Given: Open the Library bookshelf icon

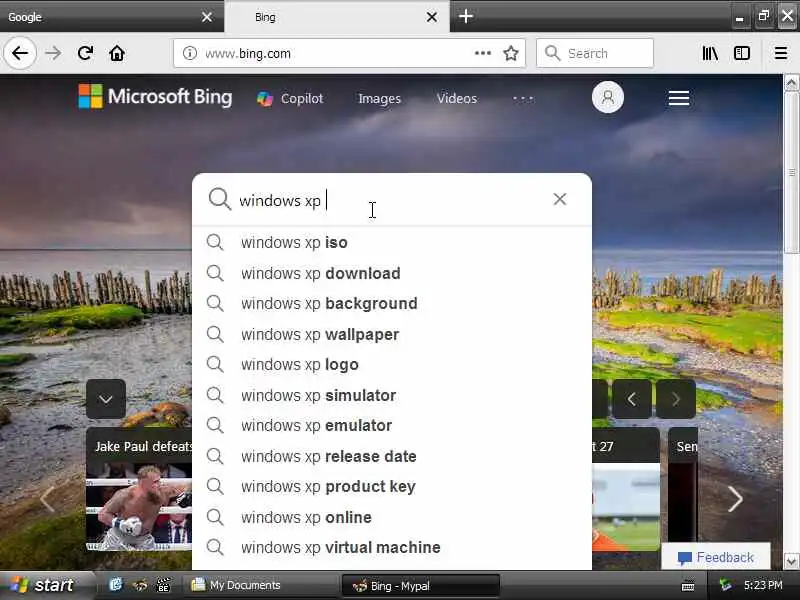Looking at the screenshot, I should pyautogui.click(x=710, y=53).
